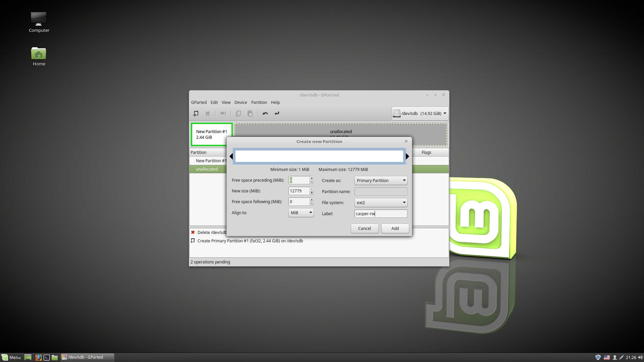
Task: Open the /dev/sdb device selector dropdown
Action: pyautogui.click(x=420, y=114)
